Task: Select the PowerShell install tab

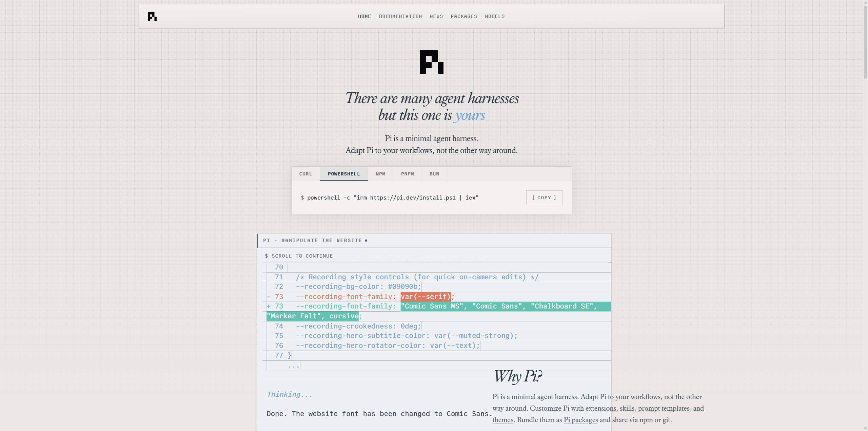Action: click(x=344, y=174)
